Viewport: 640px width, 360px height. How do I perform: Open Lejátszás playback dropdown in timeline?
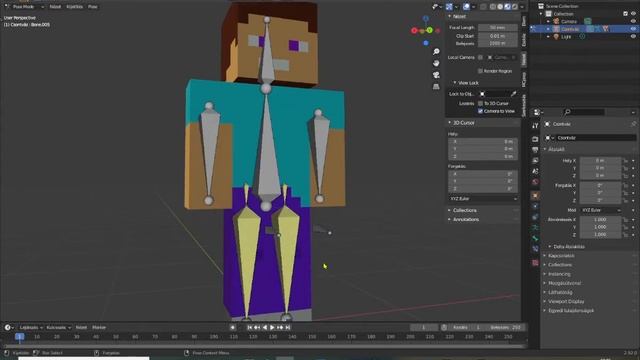coord(31,327)
